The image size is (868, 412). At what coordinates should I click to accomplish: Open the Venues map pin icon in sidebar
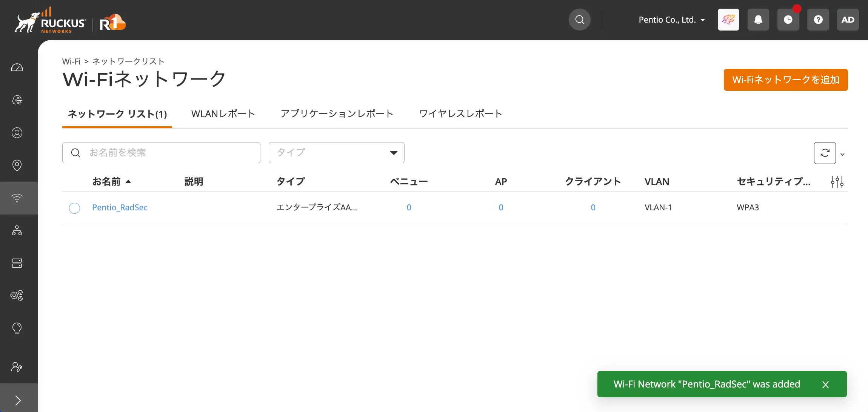tap(17, 165)
